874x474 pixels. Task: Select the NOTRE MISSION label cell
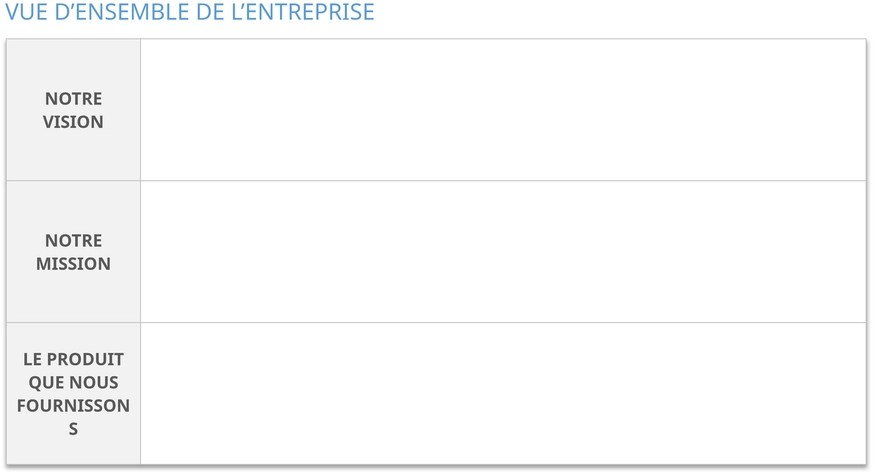(x=73, y=251)
